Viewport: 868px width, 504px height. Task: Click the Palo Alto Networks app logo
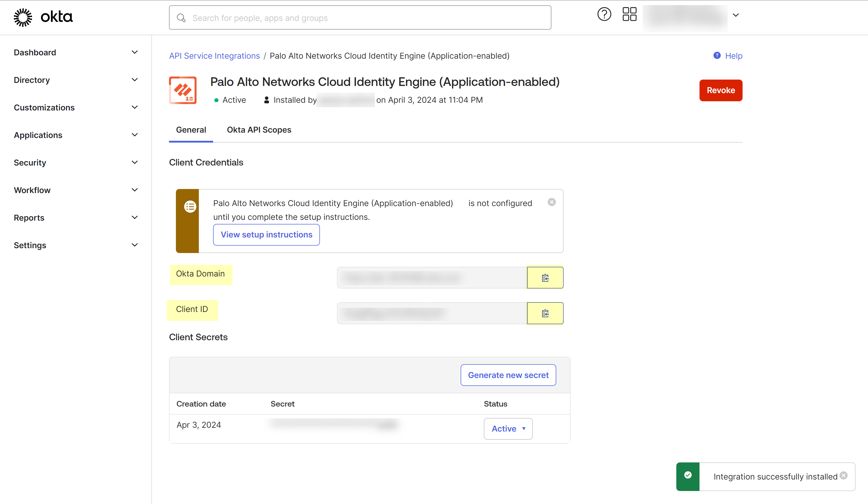pos(183,90)
